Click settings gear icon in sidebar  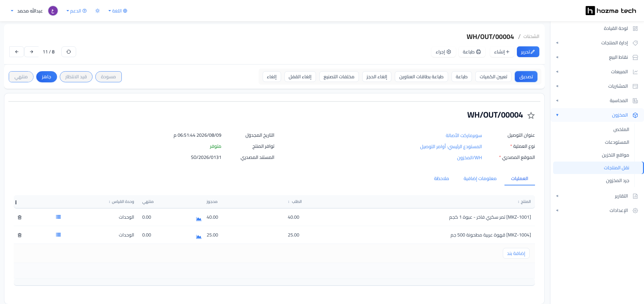tap(635, 211)
